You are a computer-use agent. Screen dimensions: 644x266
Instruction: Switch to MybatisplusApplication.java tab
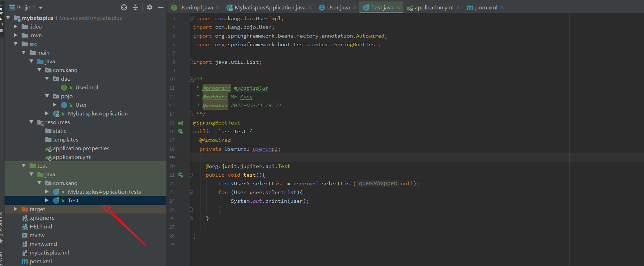click(x=270, y=7)
